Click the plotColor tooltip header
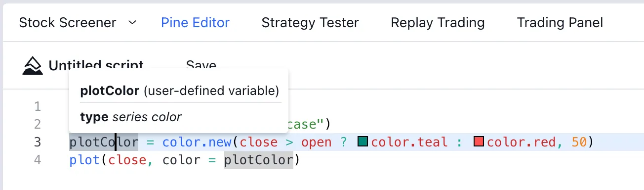The height and width of the screenshot is (190, 644). 179,91
